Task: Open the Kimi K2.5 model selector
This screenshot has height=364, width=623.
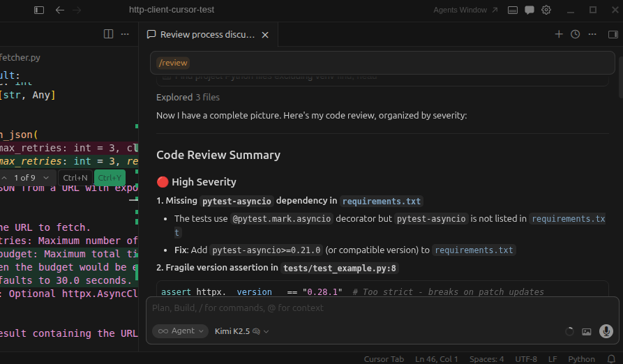Action: click(x=241, y=331)
